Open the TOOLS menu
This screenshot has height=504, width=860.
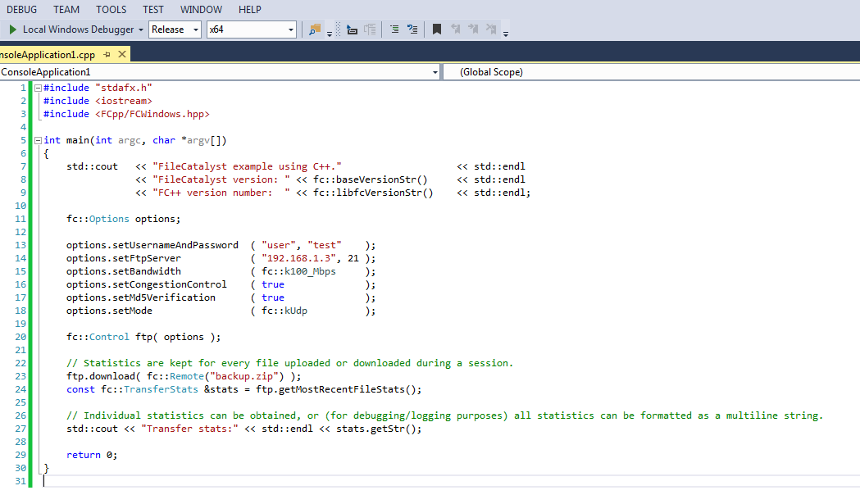pos(111,10)
